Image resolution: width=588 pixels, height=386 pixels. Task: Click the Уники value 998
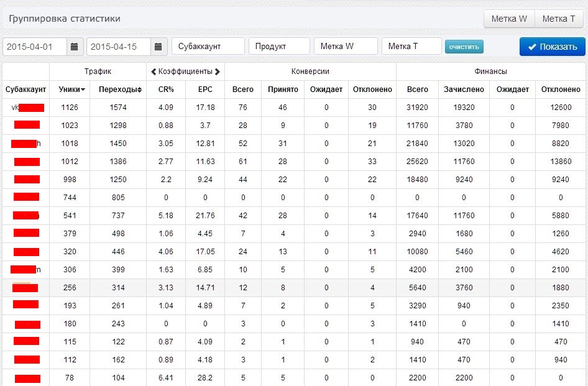(x=70, y=180)
